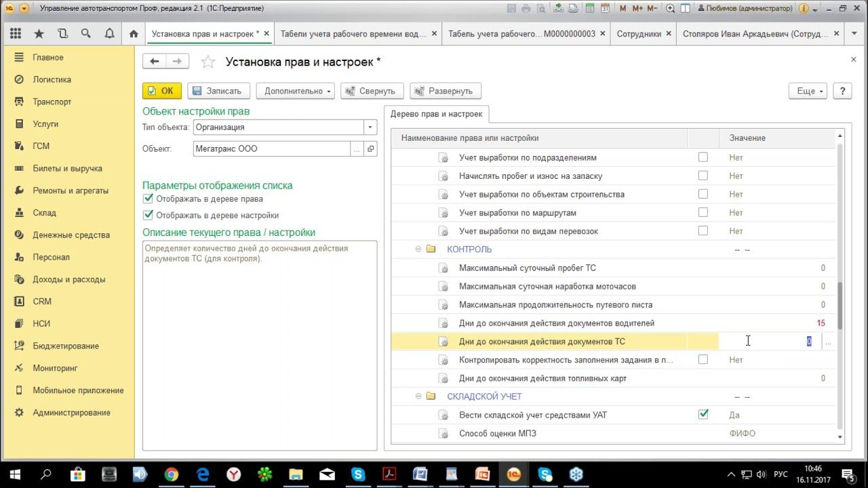Viewport: 868px width, 488px height.
Task: Open the 'Транспорт' section in sidebar
Action: coord(52,102)
